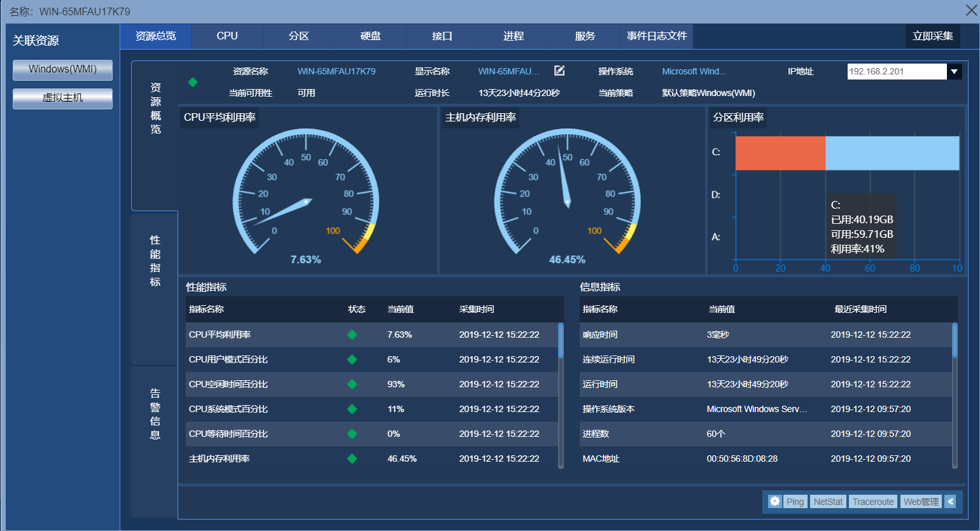This screenshot has width=980, height=531.
Task: Click resource name link WIN-65MFAU17K79
Action: (337, 71)
